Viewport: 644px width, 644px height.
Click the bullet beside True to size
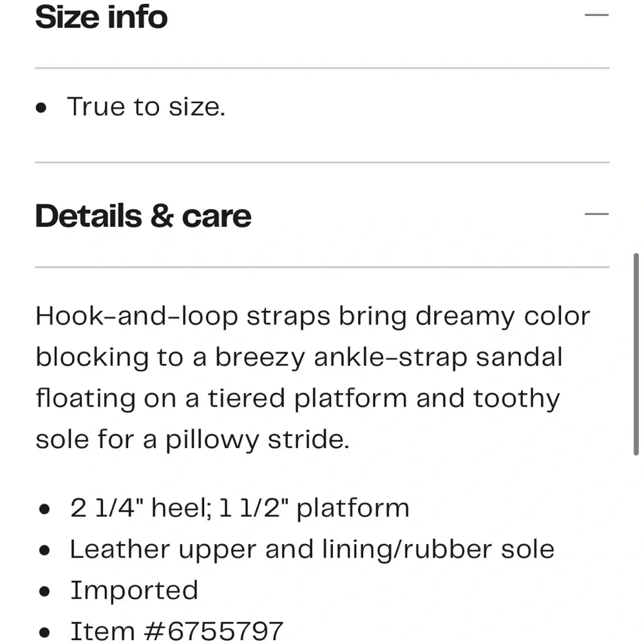(x=43, y=108)
